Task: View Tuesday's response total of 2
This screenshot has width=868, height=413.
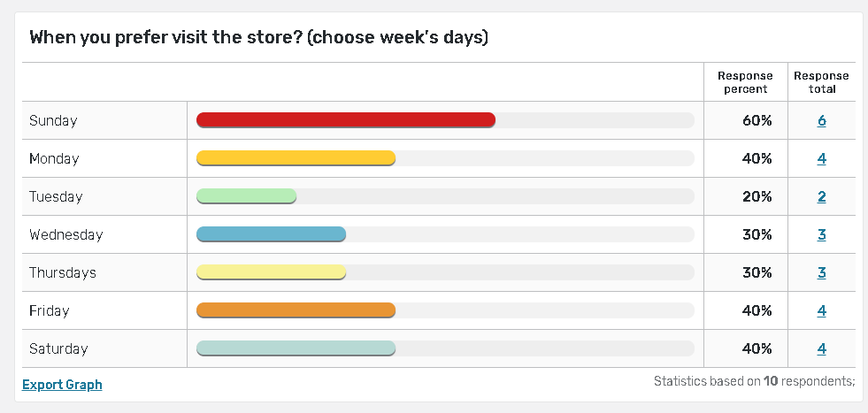Action: tap(822, 196)
